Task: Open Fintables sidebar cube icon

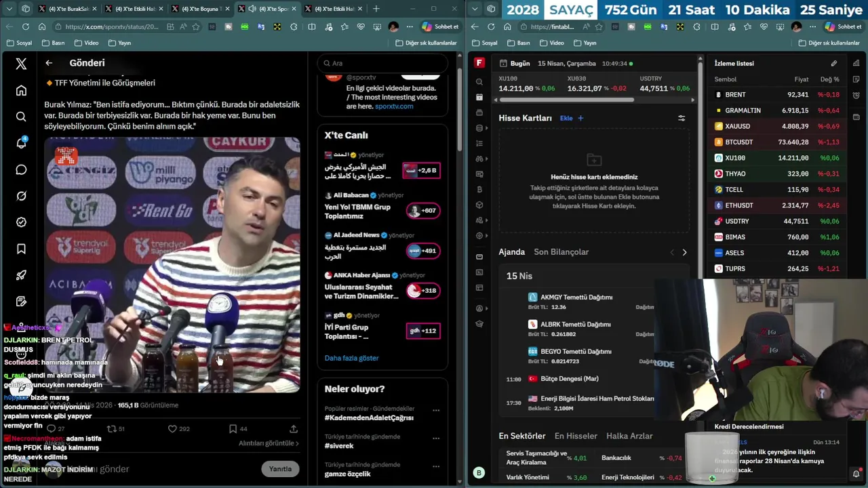Action: [x=479, y=205]
